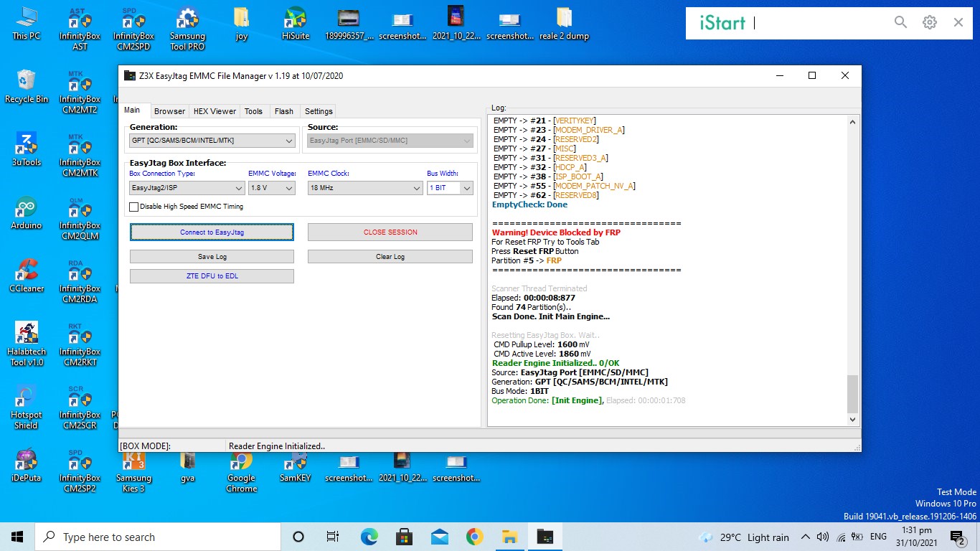The width and height of the screenshot is (980, 551).
Task: Focus the iStart search input field
Action: click(819, 23)
